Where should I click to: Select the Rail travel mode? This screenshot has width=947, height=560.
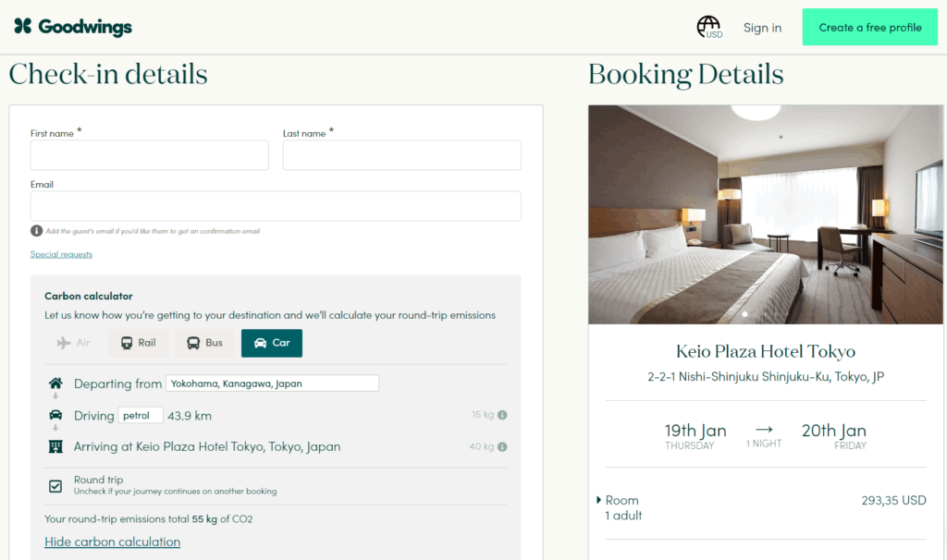tap(139, 343)
